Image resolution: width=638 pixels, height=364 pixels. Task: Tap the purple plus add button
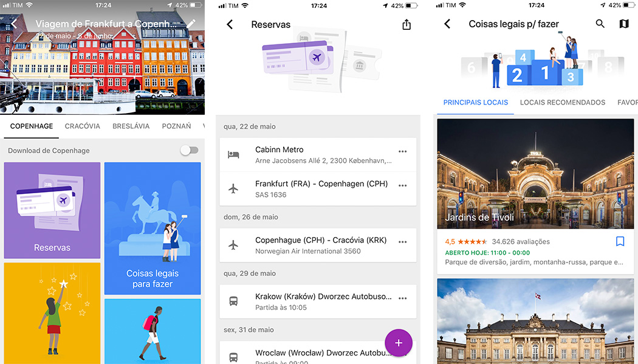pos(399,343)
